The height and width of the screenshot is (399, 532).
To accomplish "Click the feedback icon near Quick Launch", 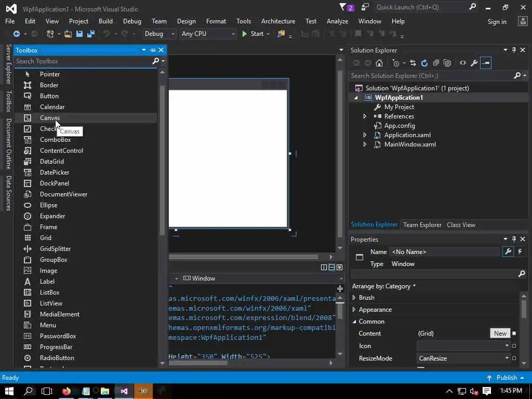I will (x=365, y=7).
